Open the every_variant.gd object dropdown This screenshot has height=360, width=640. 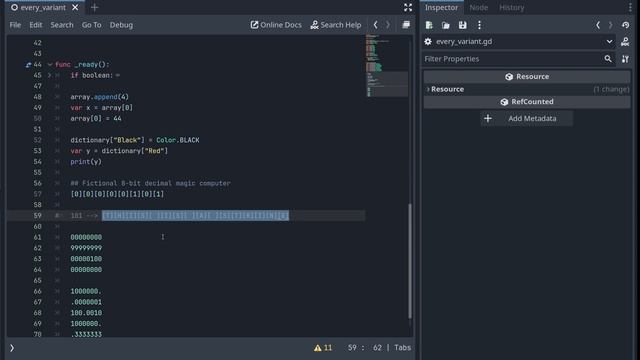[x=519, y=42]
